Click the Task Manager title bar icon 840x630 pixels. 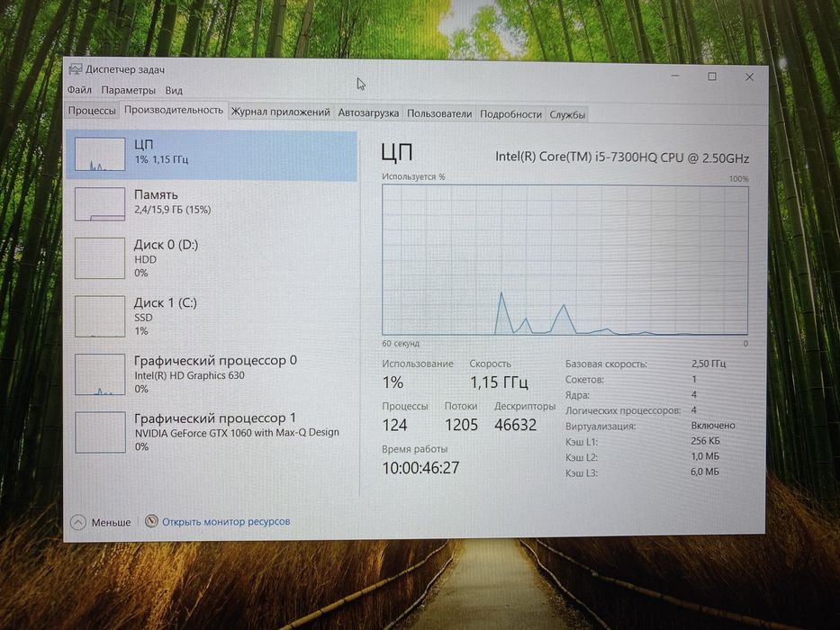[x=76, y=69]
